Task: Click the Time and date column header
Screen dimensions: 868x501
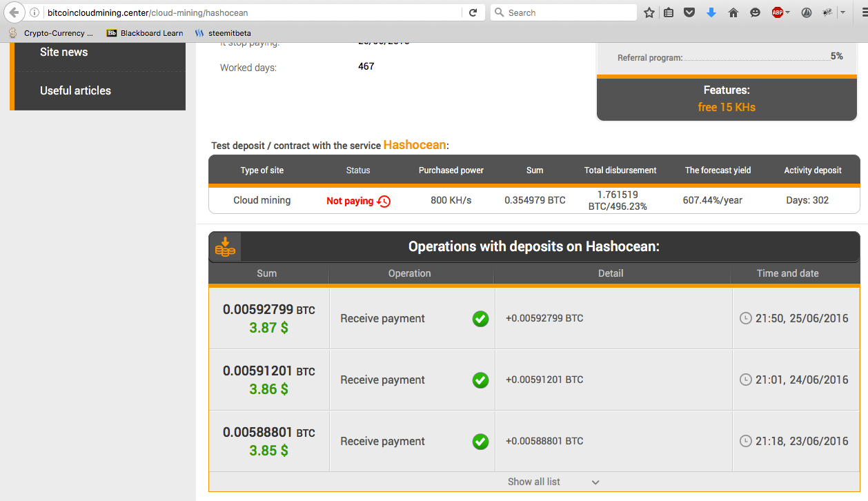Action: 788,273
